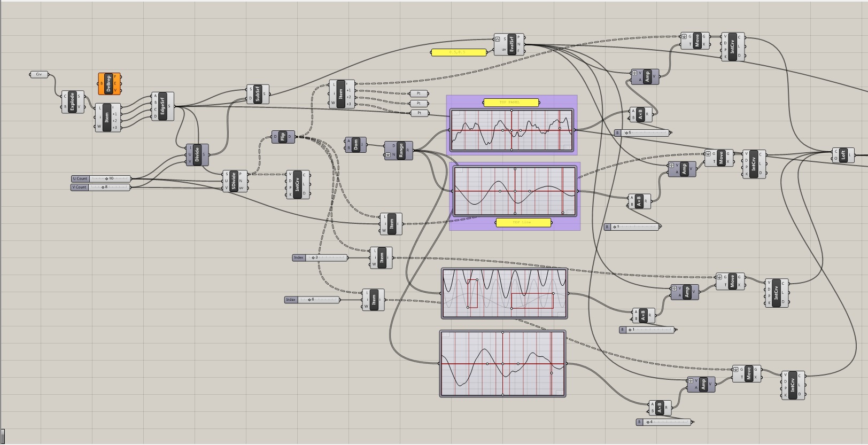The height and width of the screenshot is (445, 868).
Task: Click the yellow TOP Line label
Action: [x=524, y=222]
